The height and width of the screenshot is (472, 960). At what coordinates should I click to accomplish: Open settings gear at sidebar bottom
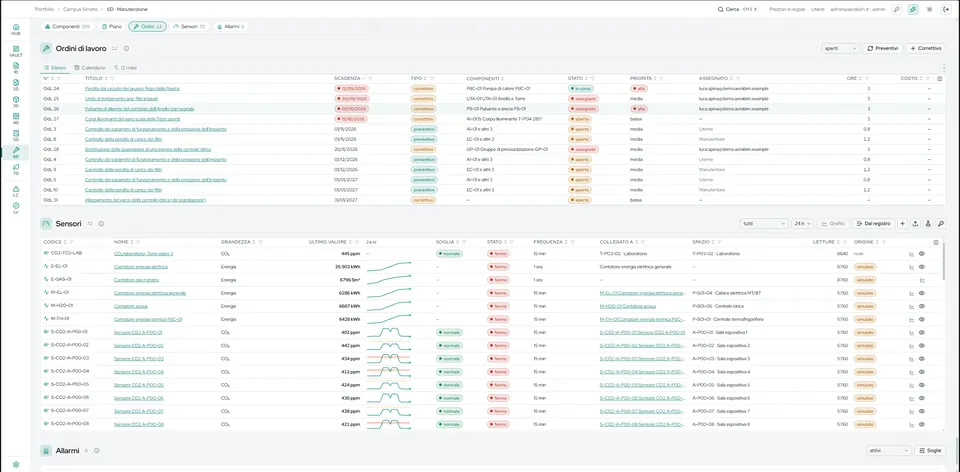point(16,465)
